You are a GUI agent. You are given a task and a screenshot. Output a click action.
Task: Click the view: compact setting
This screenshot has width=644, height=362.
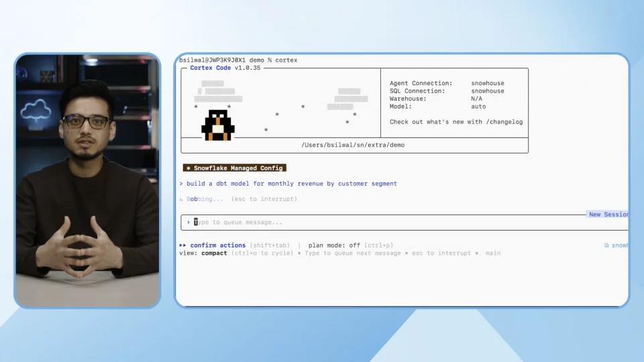[203, 253]
